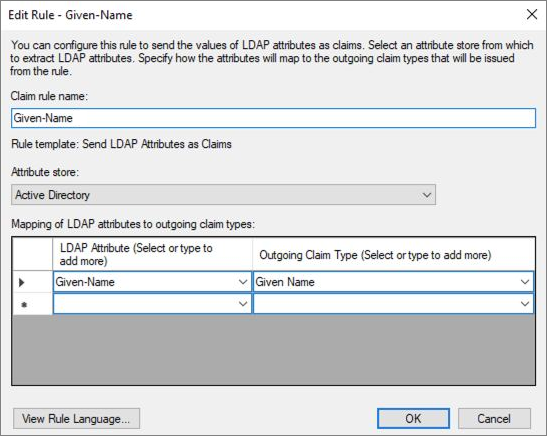Open Given-Name LDAP attribute dropdown arrow
Viewport: 547px width, 436px height.
coord(243,282)
